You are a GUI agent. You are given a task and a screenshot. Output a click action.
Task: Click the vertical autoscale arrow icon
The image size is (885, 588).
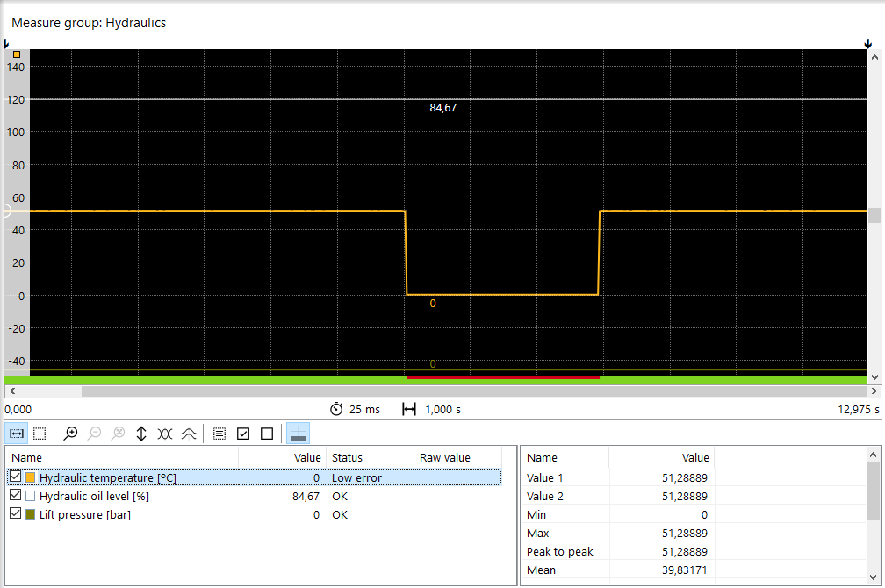[x=141, y=434]
